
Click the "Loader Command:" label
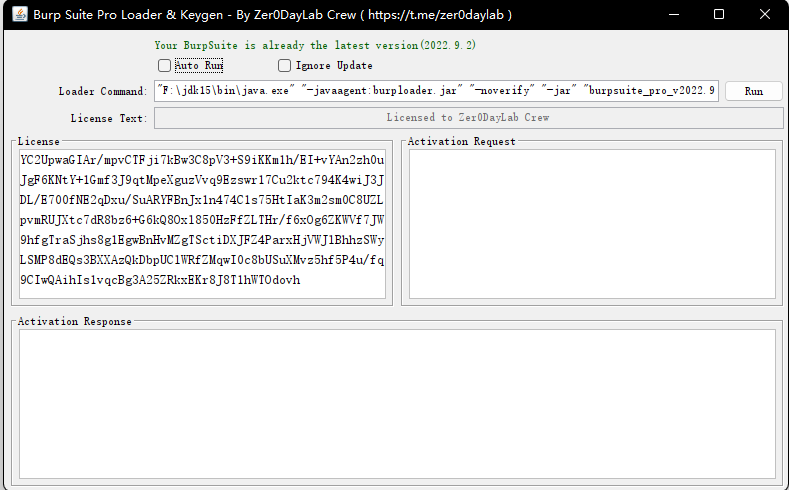click(103, 91)
